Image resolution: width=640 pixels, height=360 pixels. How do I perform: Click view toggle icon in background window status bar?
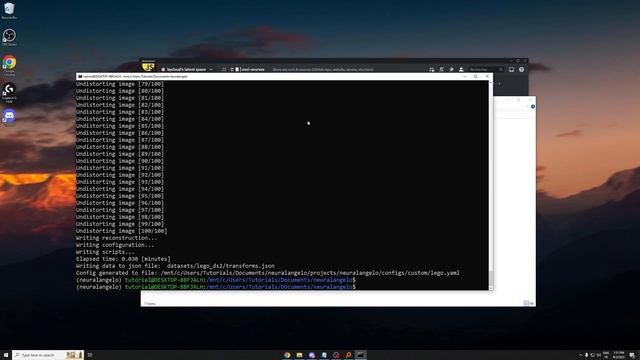pos(526,303)
